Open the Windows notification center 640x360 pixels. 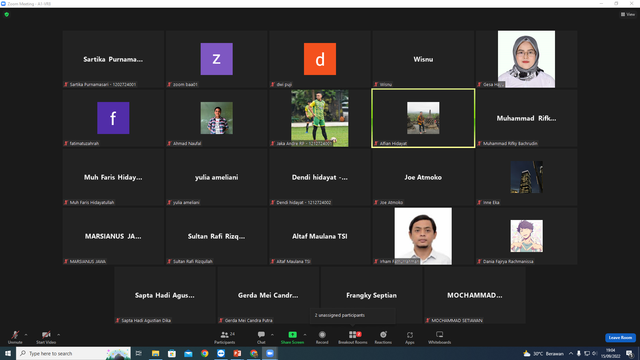(x=630, y=354)
